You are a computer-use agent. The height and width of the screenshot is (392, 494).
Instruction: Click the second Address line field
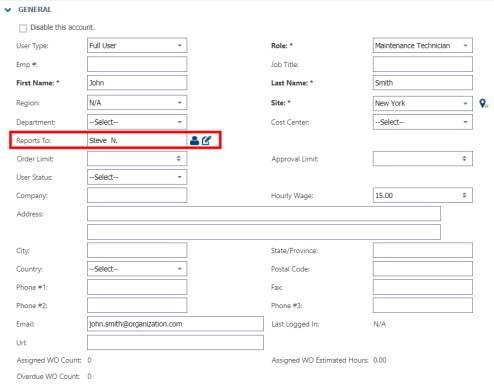(x=264, y=232)
